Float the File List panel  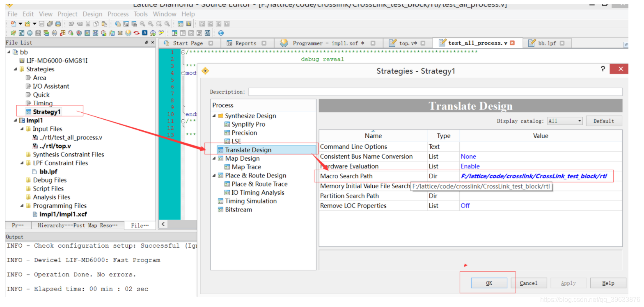click(x=147, y=42)
